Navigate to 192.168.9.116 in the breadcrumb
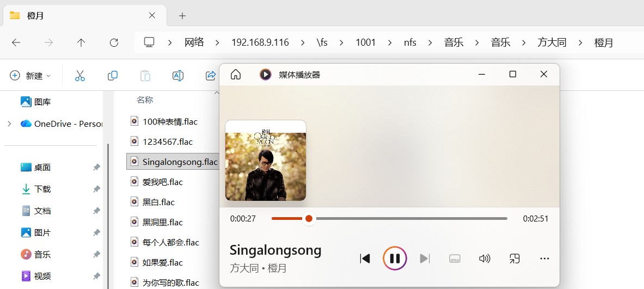 [x=260, y=42]
